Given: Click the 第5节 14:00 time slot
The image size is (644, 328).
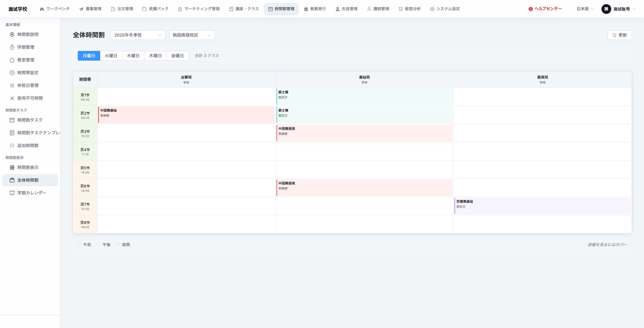Looking at the screenshot, I should 85,169.
